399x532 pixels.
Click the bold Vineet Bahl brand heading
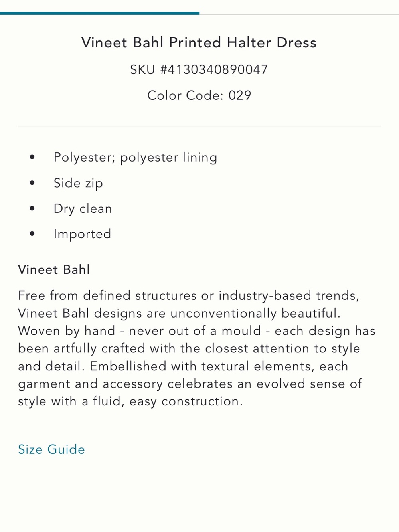click(x=54, y=269)
